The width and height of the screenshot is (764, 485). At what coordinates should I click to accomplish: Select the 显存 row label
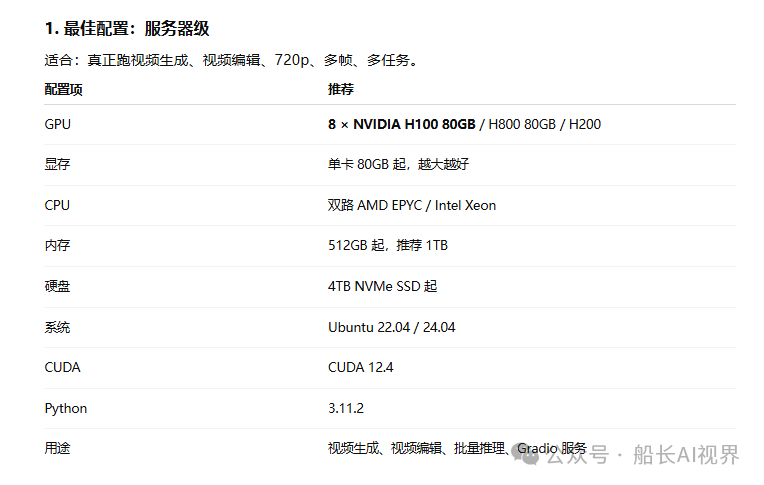57,164
